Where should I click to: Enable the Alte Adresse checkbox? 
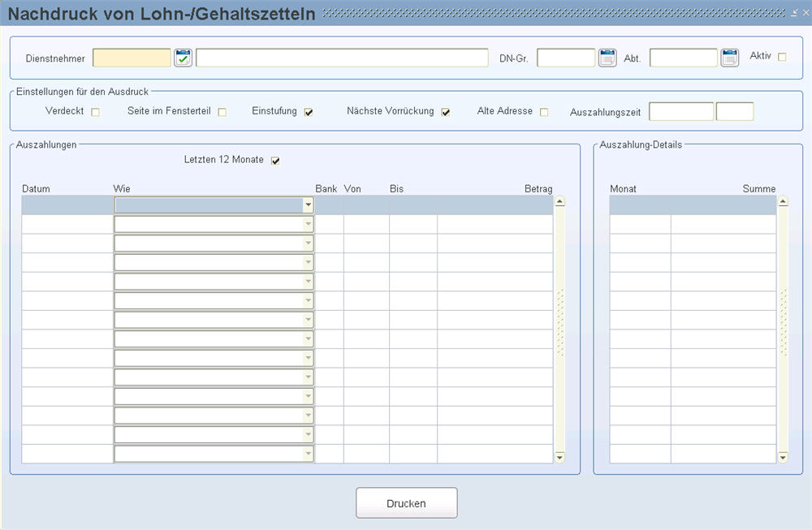pos(544,112)
